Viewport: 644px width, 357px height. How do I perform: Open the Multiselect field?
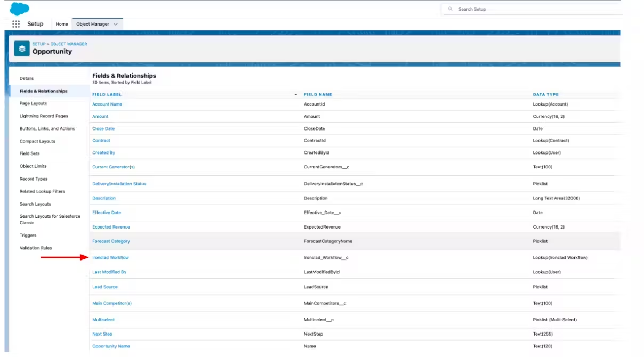[x=103, y=320]
